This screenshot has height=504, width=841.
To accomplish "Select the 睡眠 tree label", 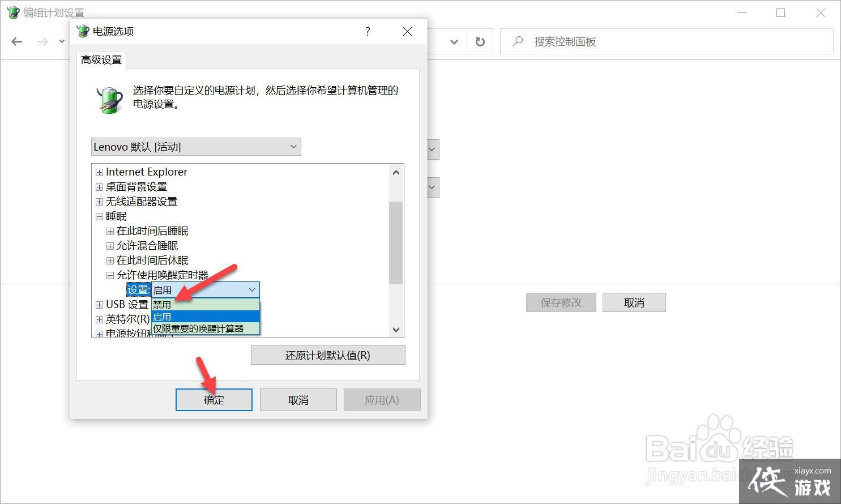I will pyautogui.click(x=116, y=216).
